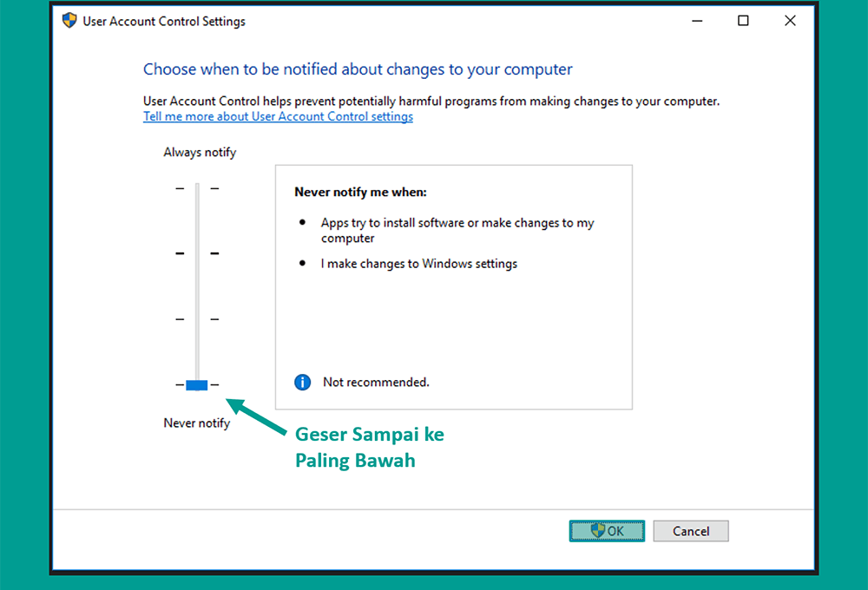Set slider to the third notification level tick
868x590 pixels.
tap(197, 318)
